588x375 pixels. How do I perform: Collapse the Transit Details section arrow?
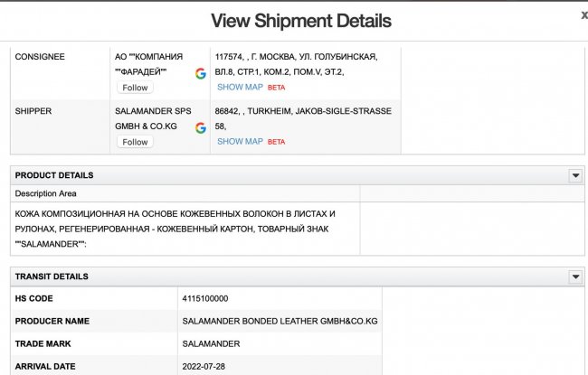pos(574,277)
